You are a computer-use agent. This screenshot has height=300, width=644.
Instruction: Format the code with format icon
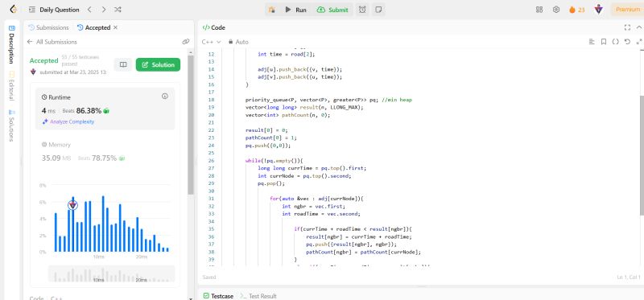pyautogui.click(x=592, y=42)
